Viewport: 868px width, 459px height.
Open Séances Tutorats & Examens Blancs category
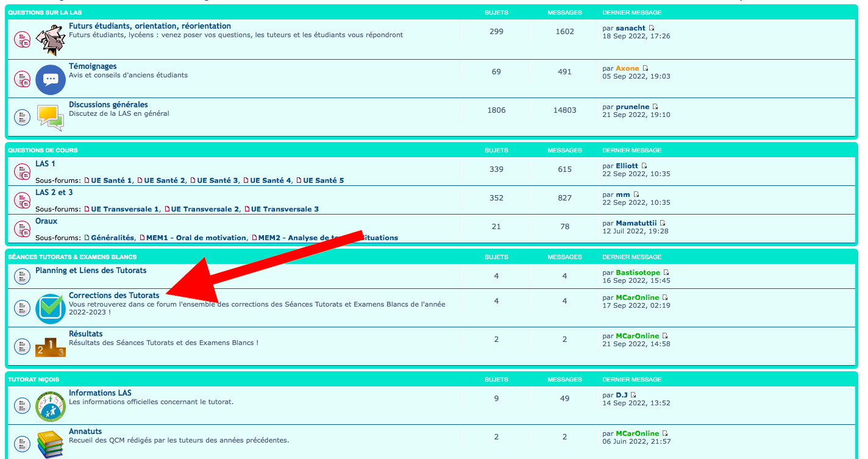pyautogui.click(x=73, y=257)
